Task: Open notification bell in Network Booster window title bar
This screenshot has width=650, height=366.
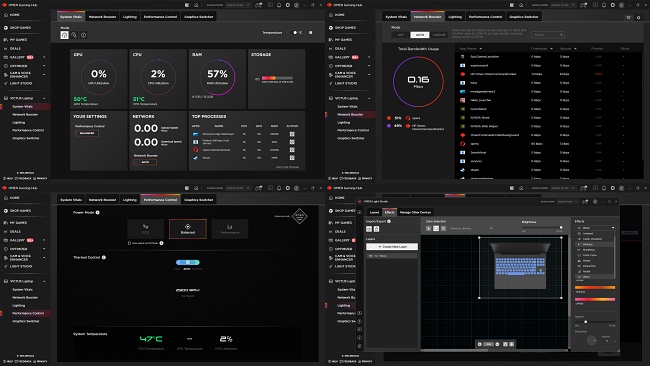Action: pyautogui.click(x=604, y=5)
